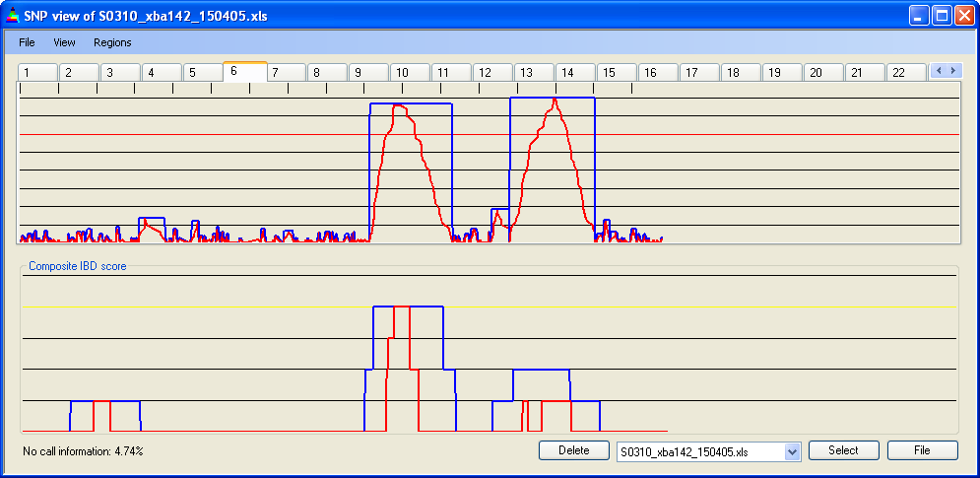Switch to chromosome tab 7
The image size is (980, 478).
(287, 73)
